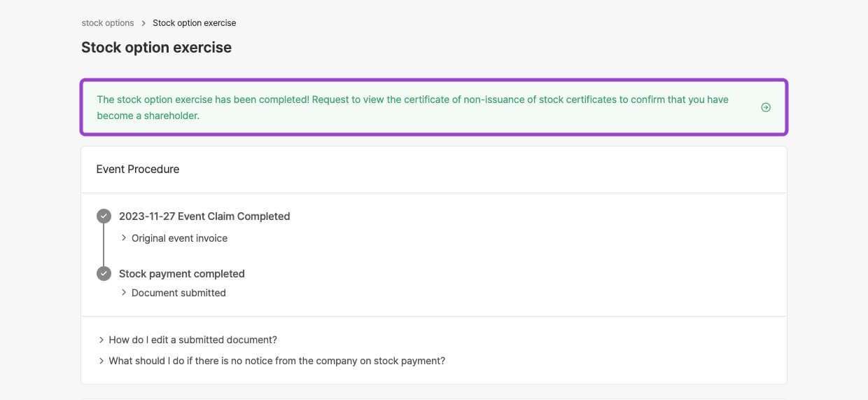Open the no notice on stock payment question

click(276, 361)
